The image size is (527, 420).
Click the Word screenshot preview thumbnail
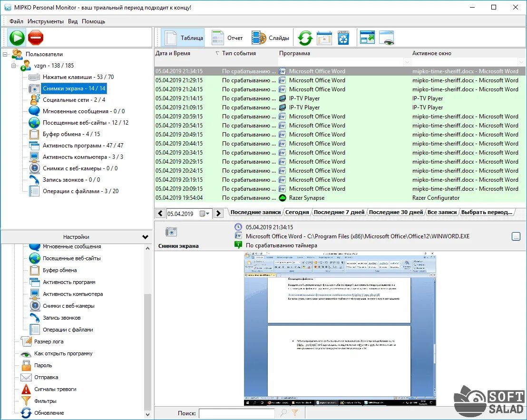pyautogui.click(x=340, y=329)
